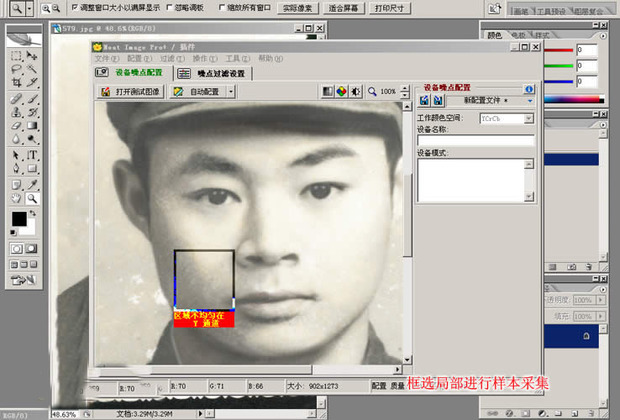The image size is (620, 420).
Task: Toggle 调整窗口大小以满屏显示 checkbox
Action: 74,7
